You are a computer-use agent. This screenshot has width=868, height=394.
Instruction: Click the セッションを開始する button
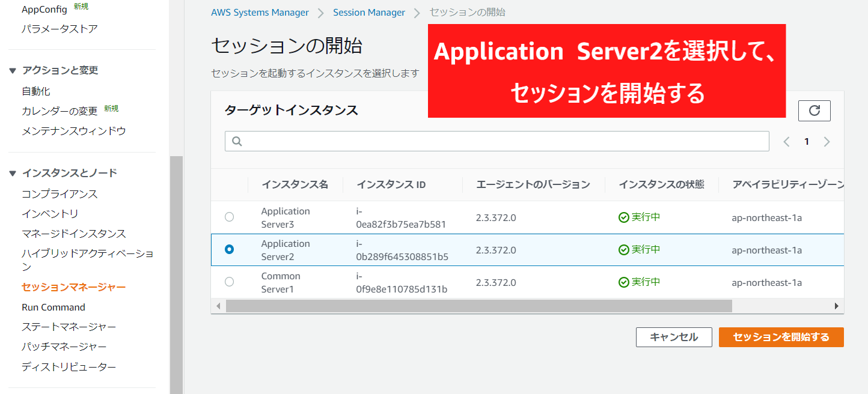tap(781, 337)
